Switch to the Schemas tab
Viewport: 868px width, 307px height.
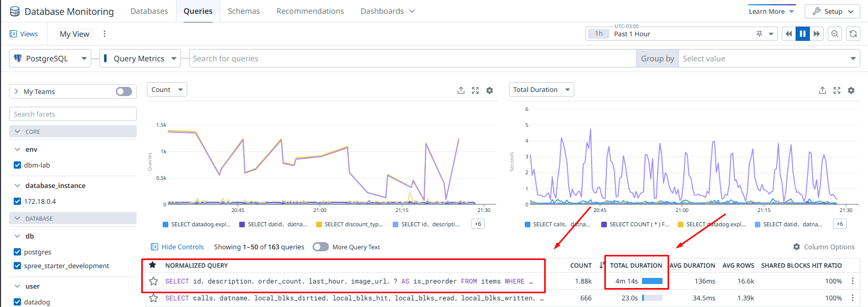pos(244,11)
